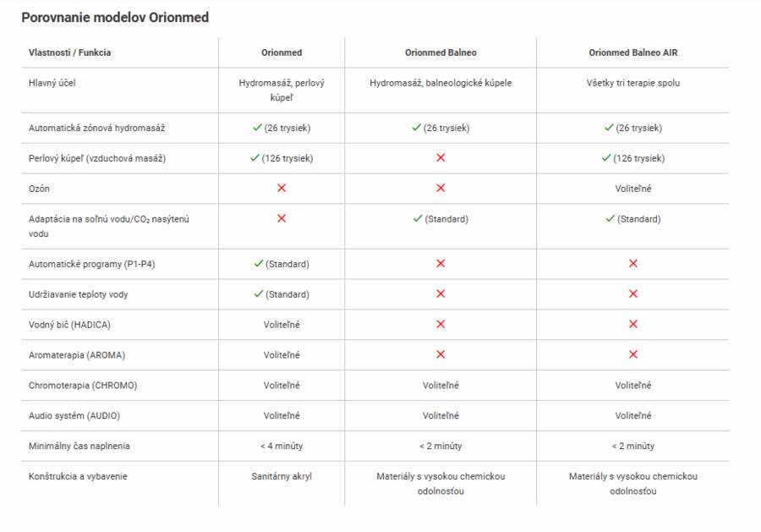
Task: Click the green checkmark for Orionmed Perlový kúpeľ
Action: [255, 158]
